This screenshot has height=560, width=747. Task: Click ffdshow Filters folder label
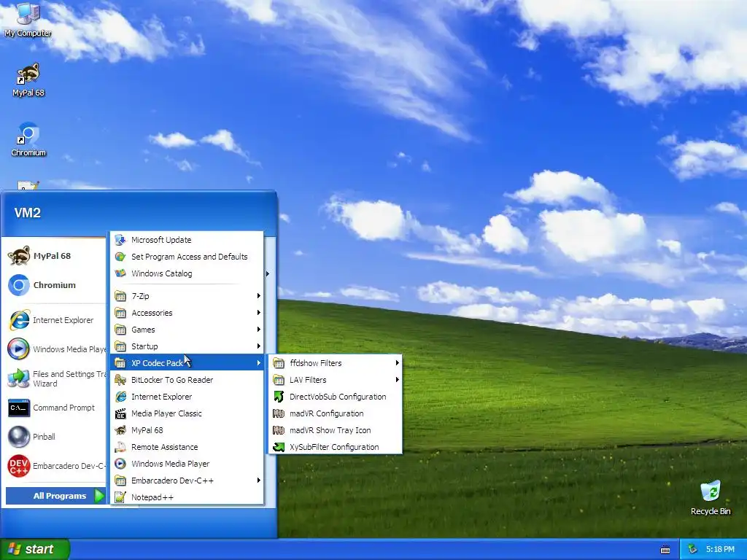tap(315, 363)
